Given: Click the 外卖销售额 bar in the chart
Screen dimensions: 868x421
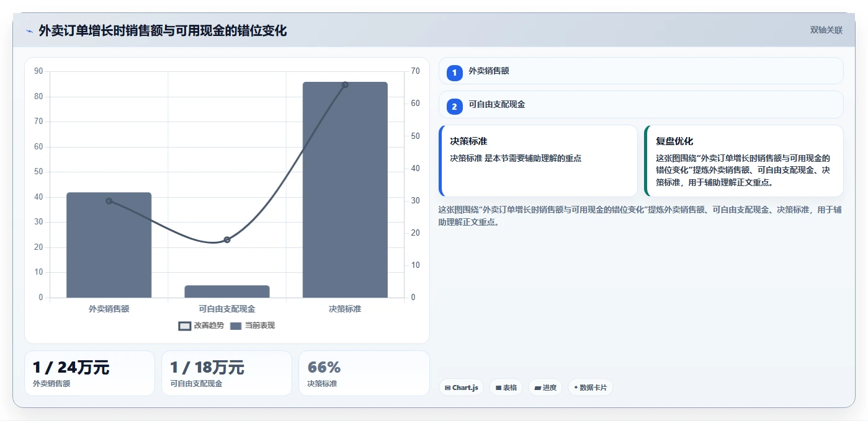Looking at the screenshot, I should 109,245.
